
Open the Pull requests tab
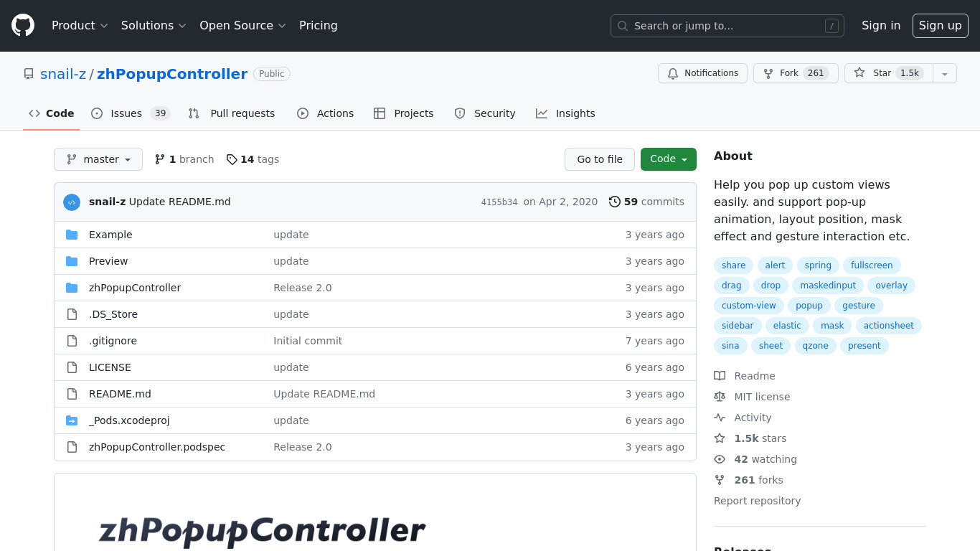click(232, 113)
